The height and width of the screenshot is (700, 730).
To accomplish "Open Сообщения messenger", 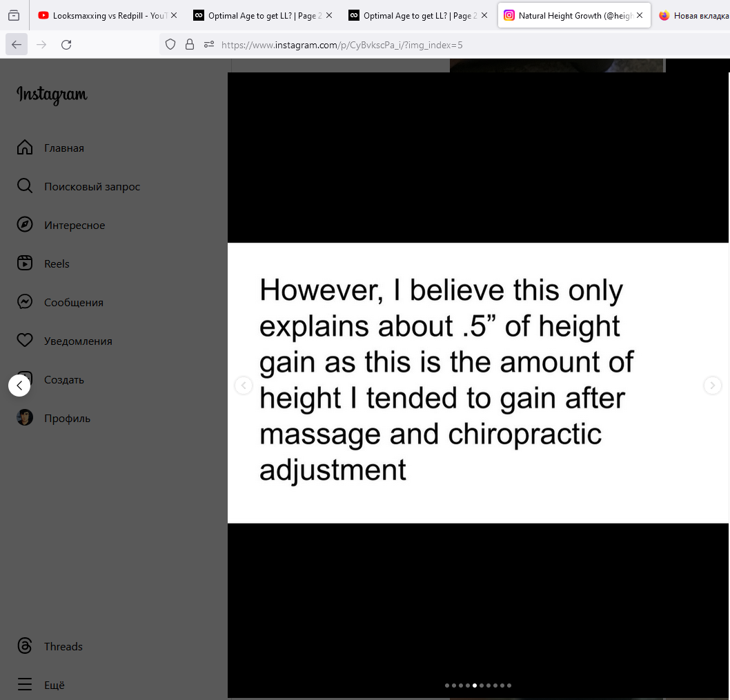I will coord(25,302).
